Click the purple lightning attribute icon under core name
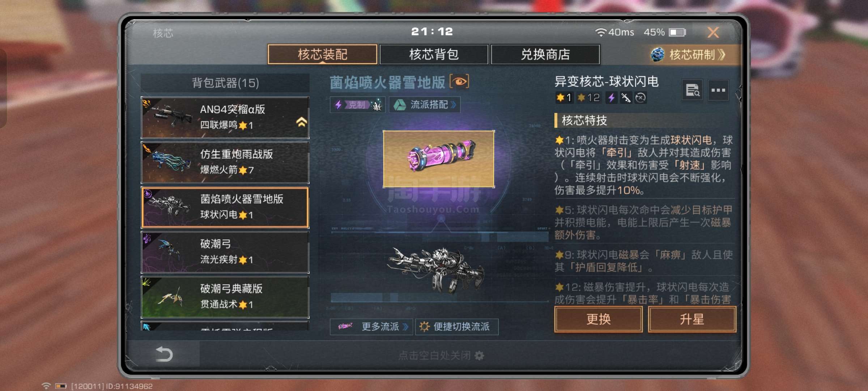This screenshot has height=391, width=868. pos(611,98)
